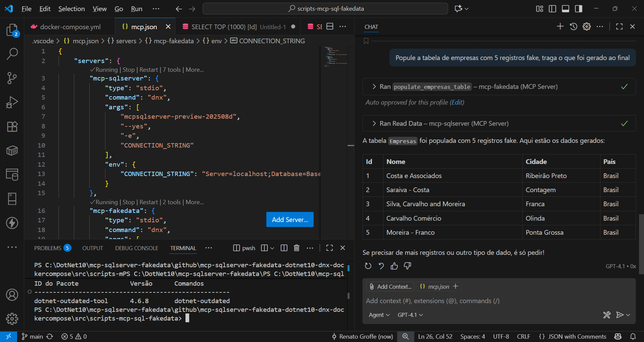Viewport: 644px width, 342px height.
Task: Stop the mcp-sqlserver server
Action: 128,70
